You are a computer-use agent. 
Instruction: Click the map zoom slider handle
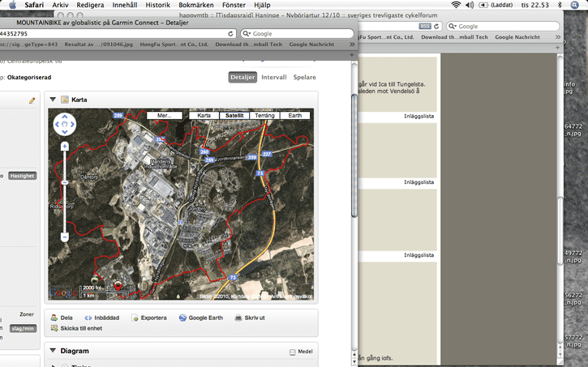(64, 183)
